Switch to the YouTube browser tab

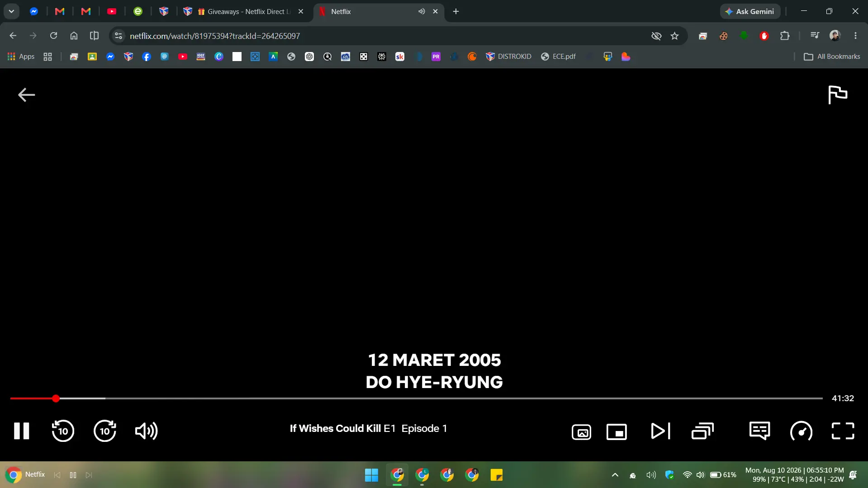(112, 11)
